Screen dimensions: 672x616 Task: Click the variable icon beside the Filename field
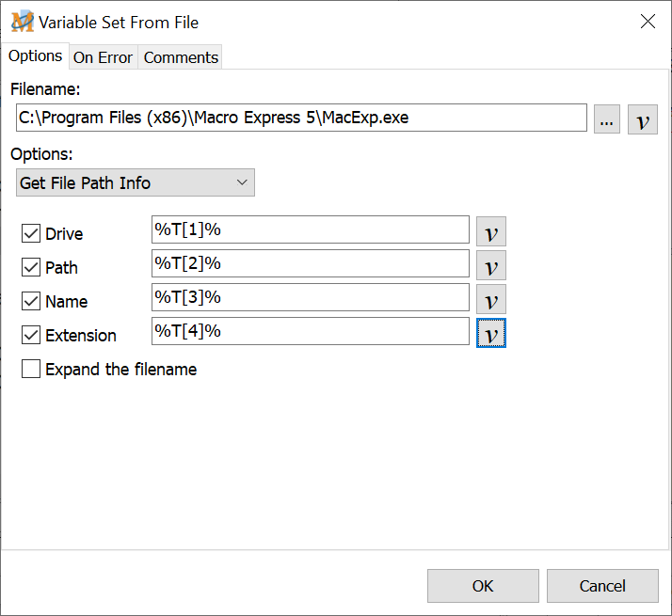point(642,119)
